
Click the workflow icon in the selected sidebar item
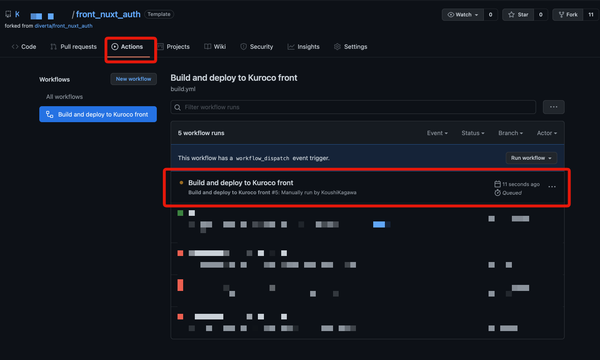point(50,114)
